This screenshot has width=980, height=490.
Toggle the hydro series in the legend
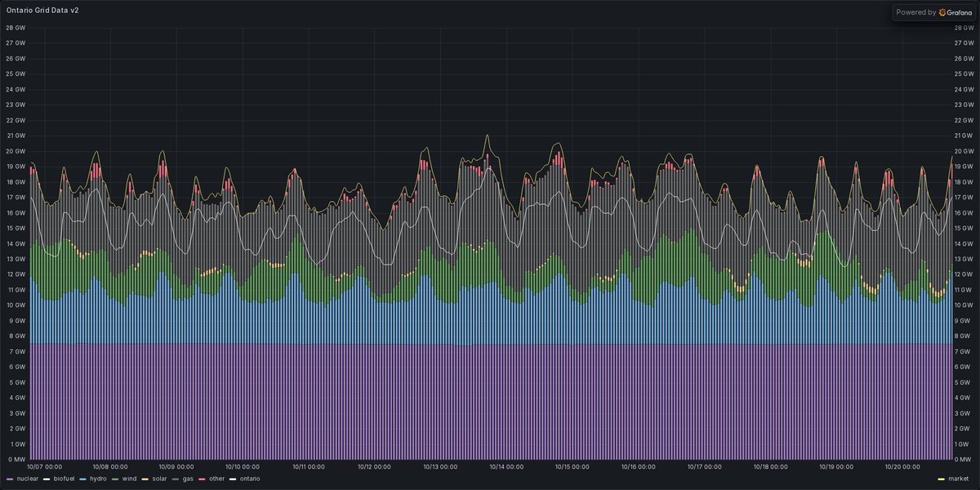coord(98,479)
